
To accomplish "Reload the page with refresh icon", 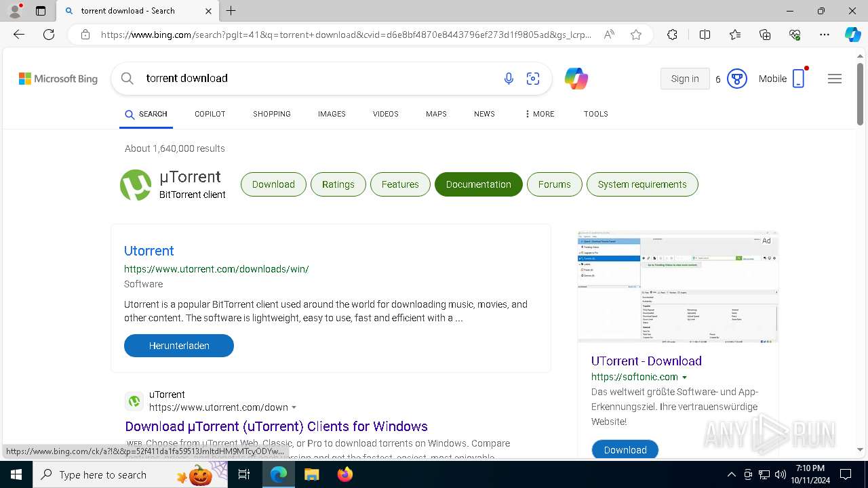I will (49, 35).
